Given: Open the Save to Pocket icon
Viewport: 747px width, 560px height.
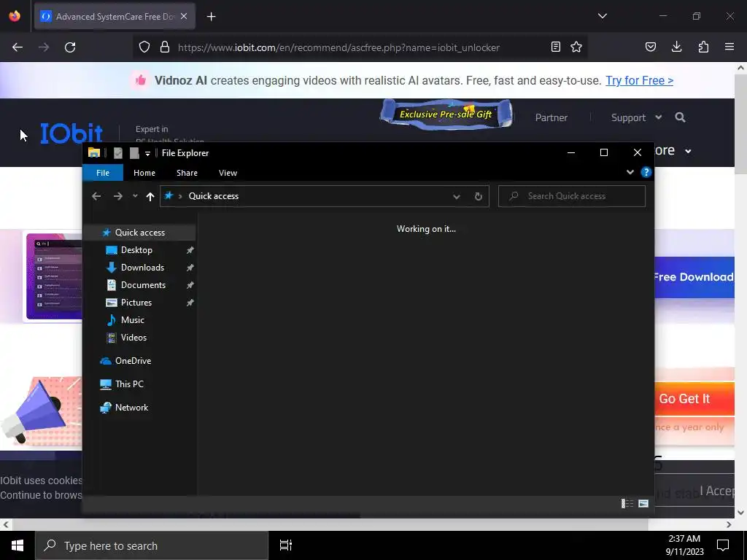Looking at the screenshot, I should pyautogui.click(x=651, y=47).
